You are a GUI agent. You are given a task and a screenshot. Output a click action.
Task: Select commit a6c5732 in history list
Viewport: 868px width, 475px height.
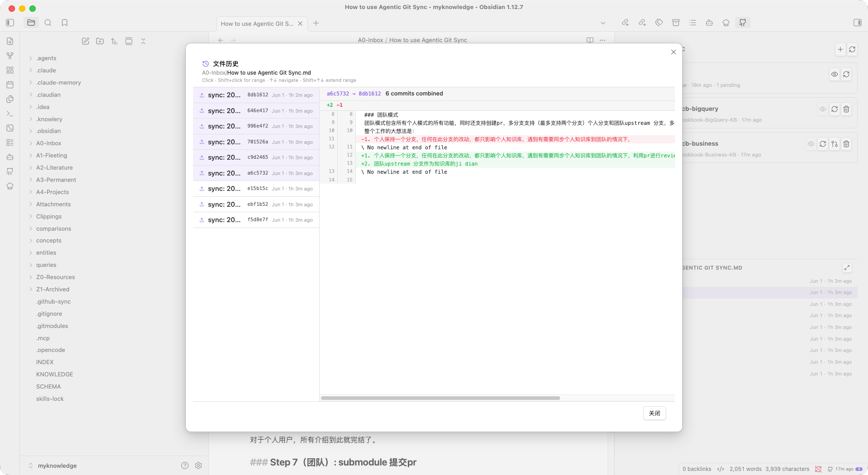pyautogui.click(x=256, y=173)
